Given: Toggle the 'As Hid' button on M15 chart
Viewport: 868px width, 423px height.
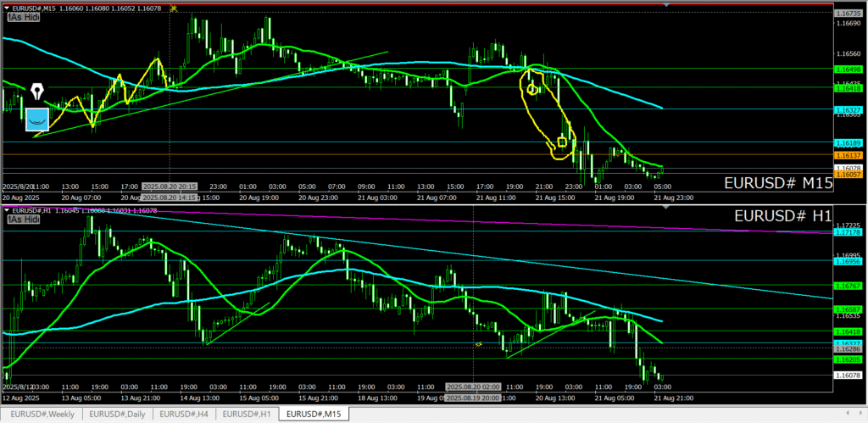Looking at the screenshot, I should [24, 16].
